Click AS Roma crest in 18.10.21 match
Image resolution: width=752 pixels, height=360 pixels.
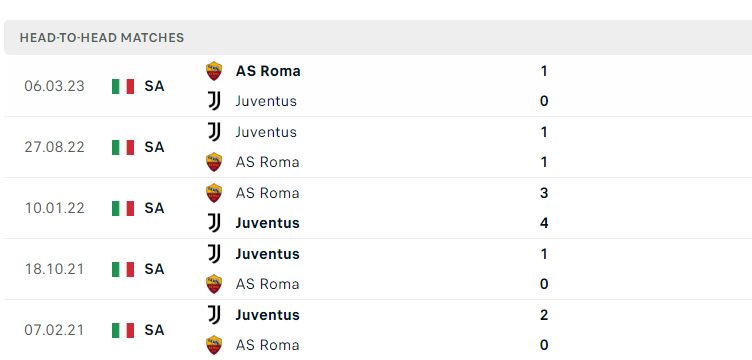pyautogui.click(x=214, y=284)
